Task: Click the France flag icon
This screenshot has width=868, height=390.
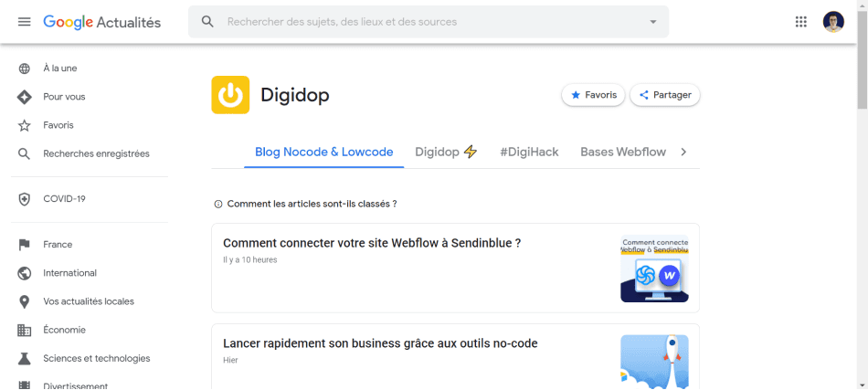Action: click(24, 245)
